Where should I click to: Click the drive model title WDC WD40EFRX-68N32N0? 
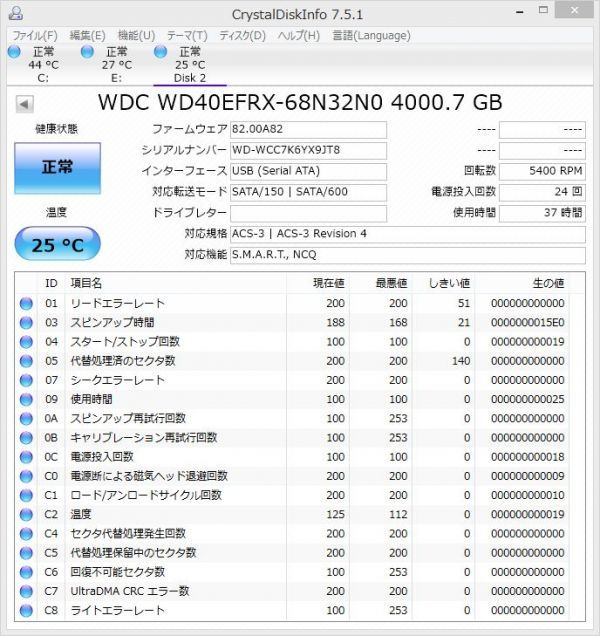240,103
